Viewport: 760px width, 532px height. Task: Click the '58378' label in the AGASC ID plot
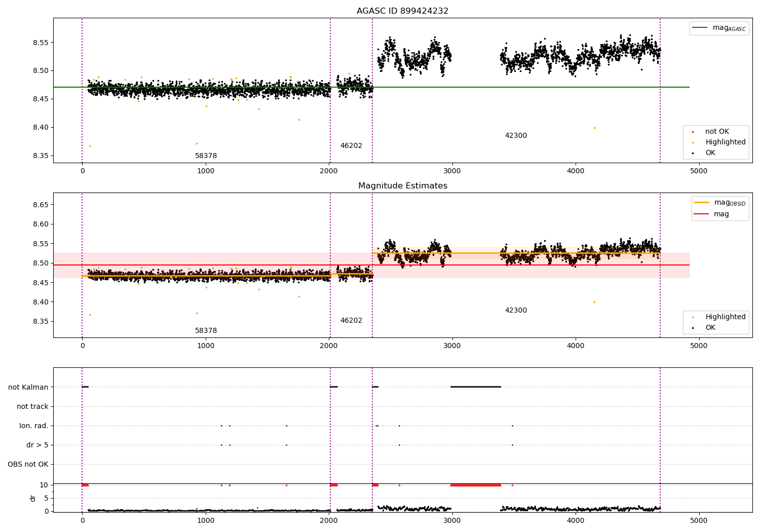pos(206,156)
